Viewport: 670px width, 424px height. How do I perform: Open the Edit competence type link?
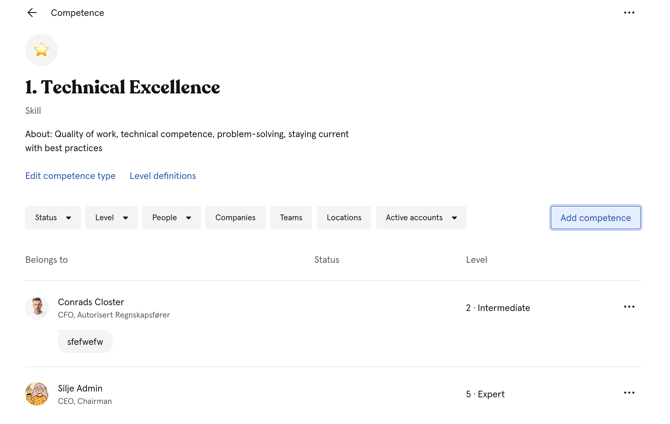[70, 176]
